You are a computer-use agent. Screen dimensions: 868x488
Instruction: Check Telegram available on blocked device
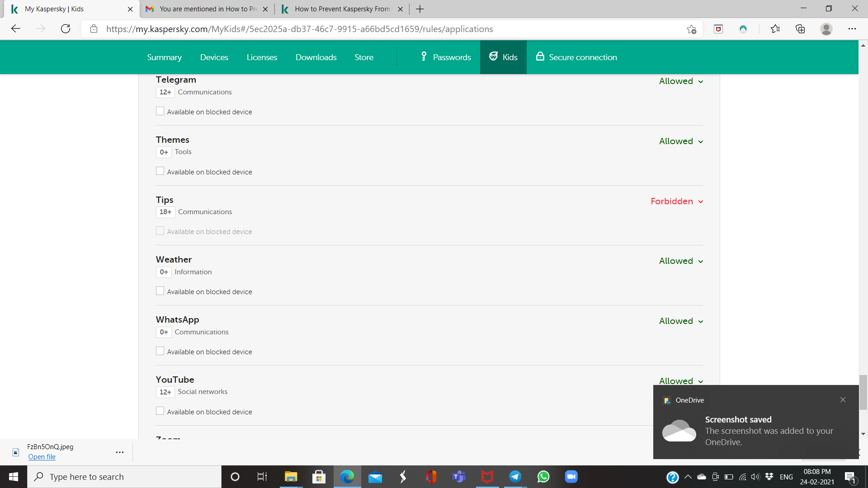pyautogui.click(x=160, y=111)
